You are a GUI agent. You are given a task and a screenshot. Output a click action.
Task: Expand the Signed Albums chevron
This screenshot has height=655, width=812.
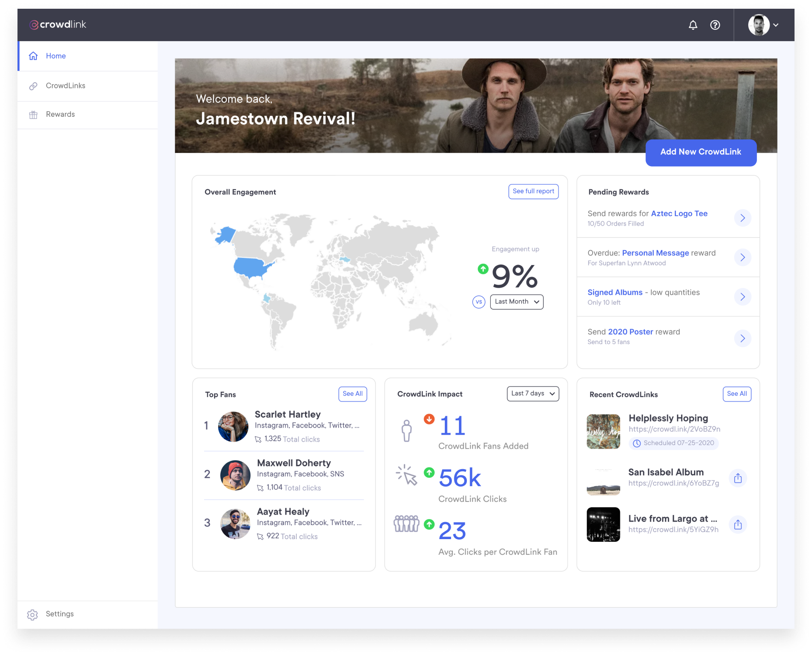point(743,296)
